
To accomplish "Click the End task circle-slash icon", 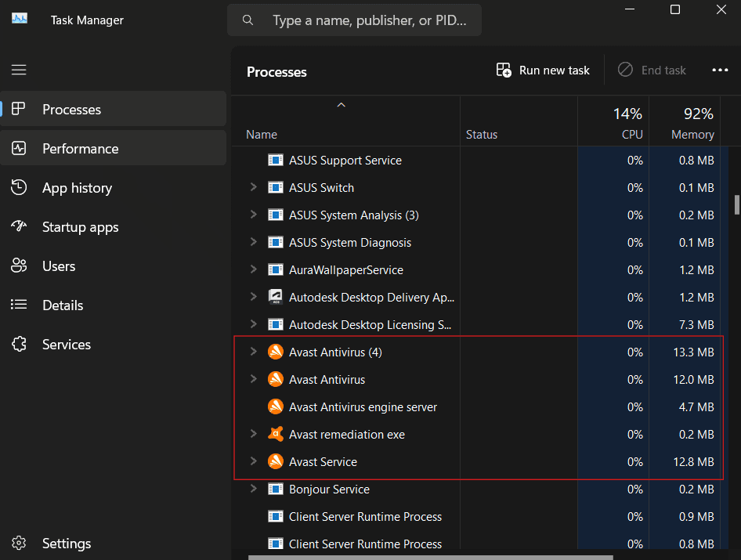I will [x=625, y=70].
